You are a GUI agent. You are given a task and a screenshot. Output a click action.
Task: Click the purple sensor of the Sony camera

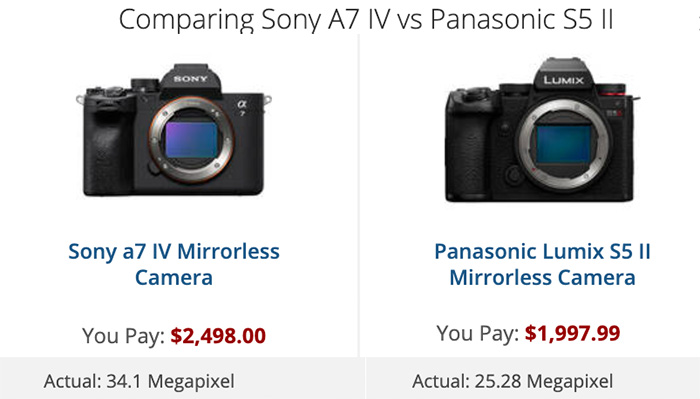pyautogui.click(x=191, y=139)
